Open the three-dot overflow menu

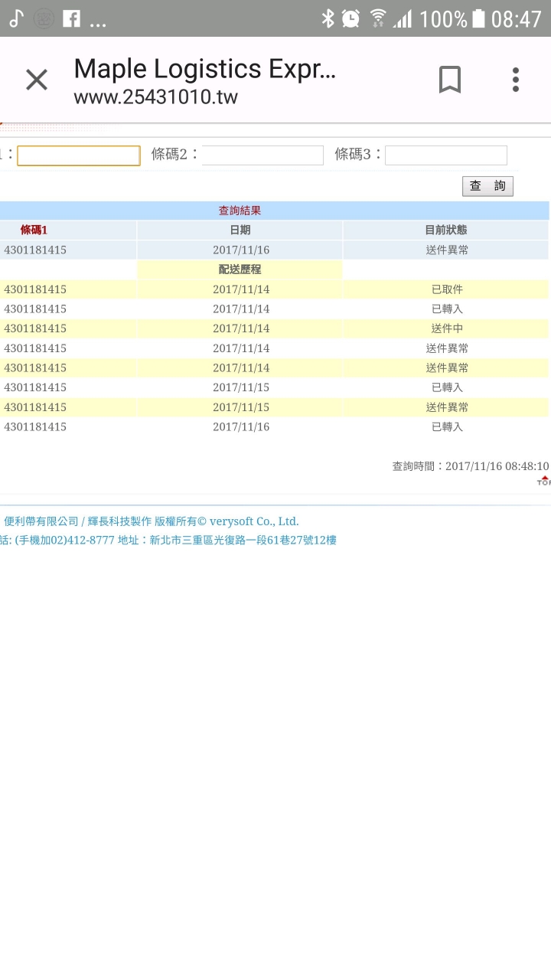click(516, 80)
